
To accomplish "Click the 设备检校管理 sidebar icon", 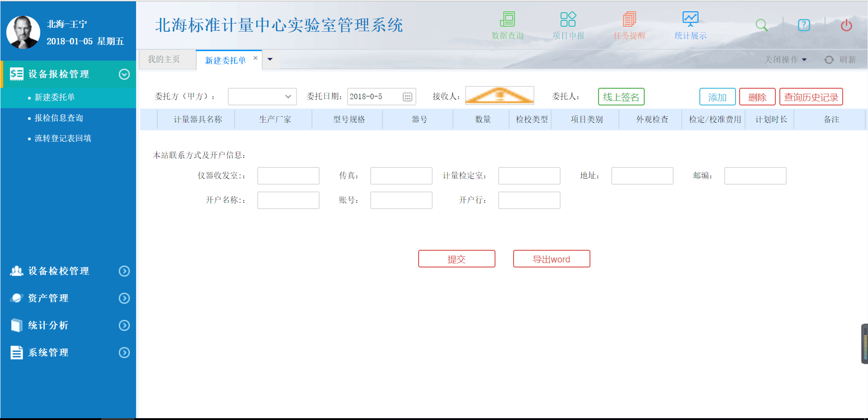I will pos(17,271).
